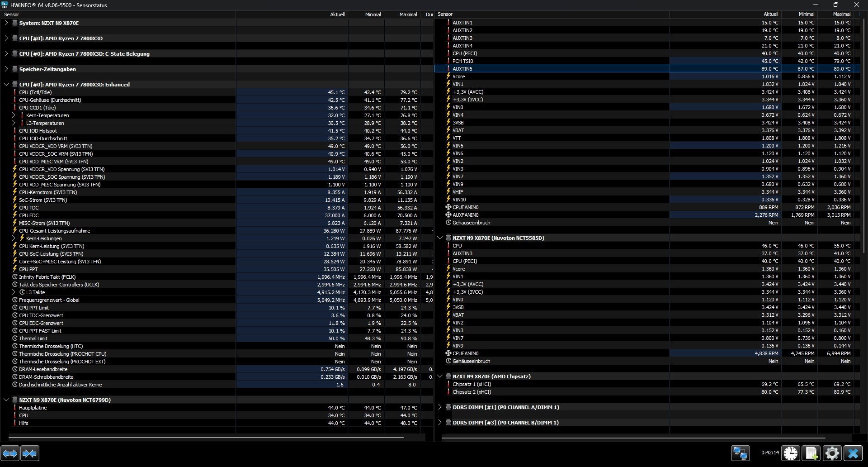Click the fan icon of CPUFANIN0 889 RPM
The height and width of the screenshot is (467, 868).
[x=448, y=207]
